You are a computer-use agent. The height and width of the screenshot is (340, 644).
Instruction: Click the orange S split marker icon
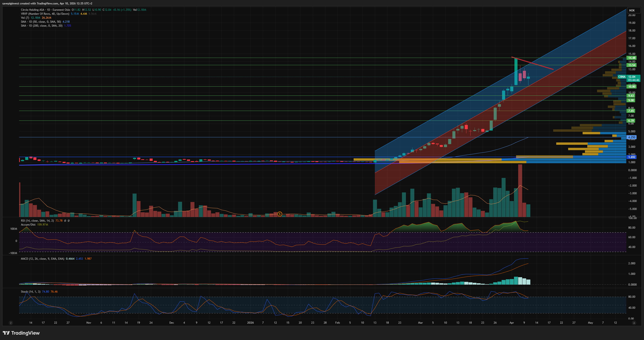point(279,214)
